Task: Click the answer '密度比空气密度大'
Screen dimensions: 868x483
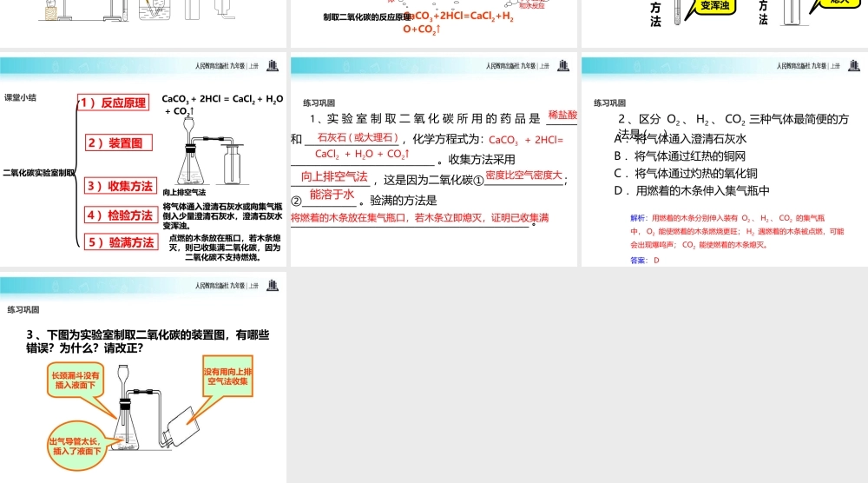Action: 523,175
